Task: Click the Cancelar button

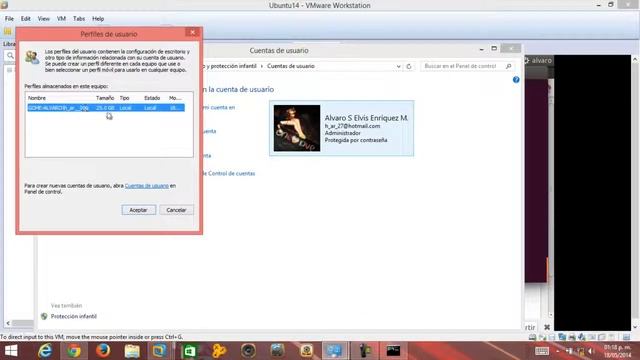Action: point(176,210)
